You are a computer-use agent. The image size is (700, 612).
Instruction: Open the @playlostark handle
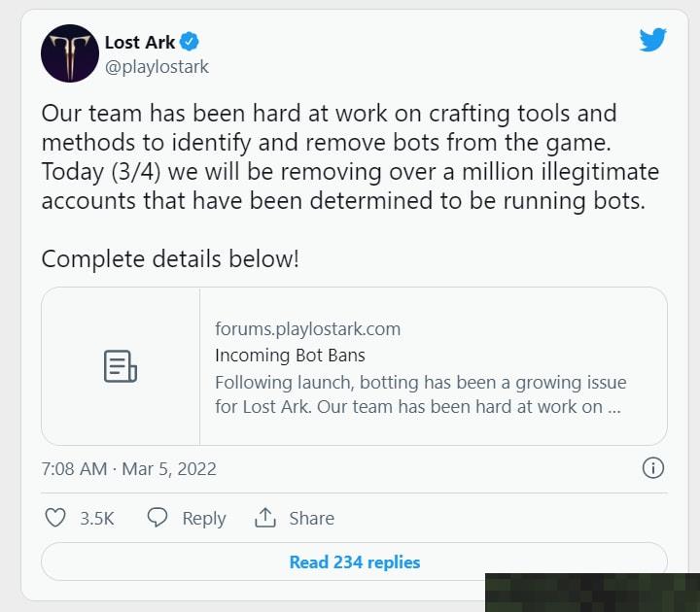157,67
